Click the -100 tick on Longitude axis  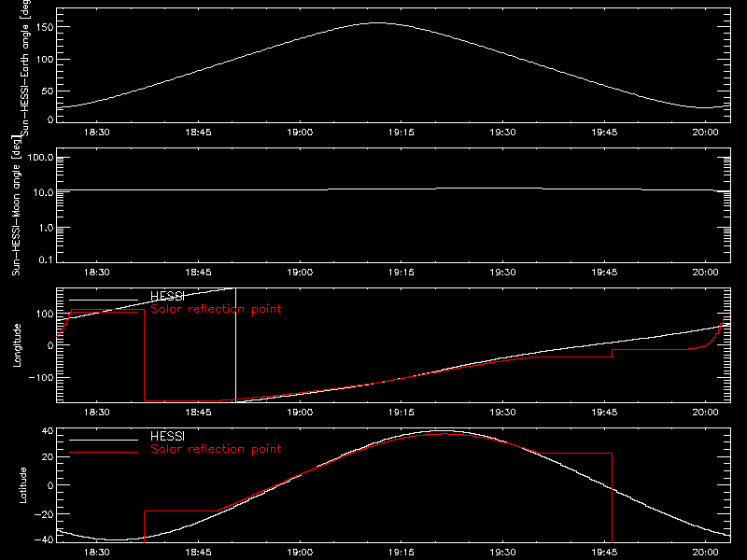(x=41, y=377)
